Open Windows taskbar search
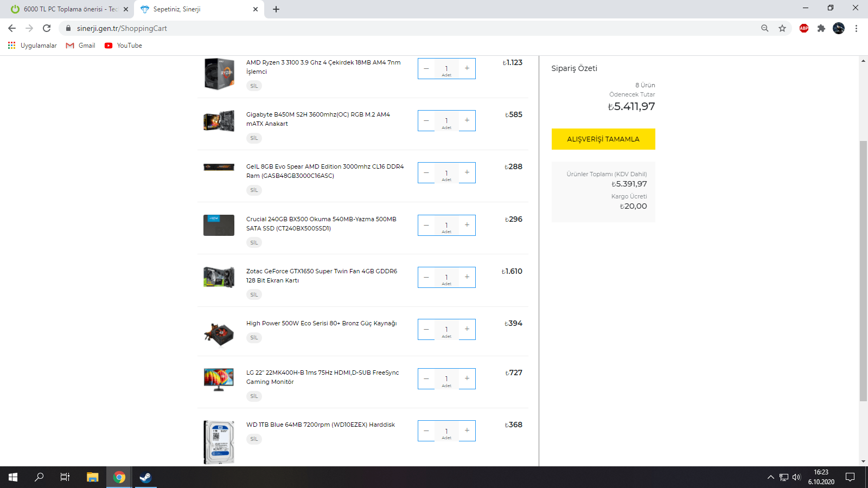This screenshot has width=868, height=488. pos(39,477)
